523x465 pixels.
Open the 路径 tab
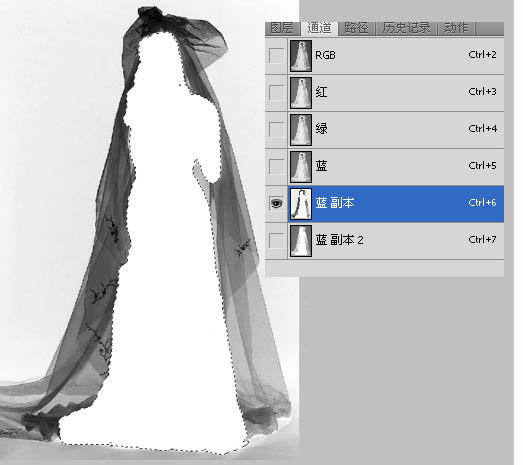[357, 28]
